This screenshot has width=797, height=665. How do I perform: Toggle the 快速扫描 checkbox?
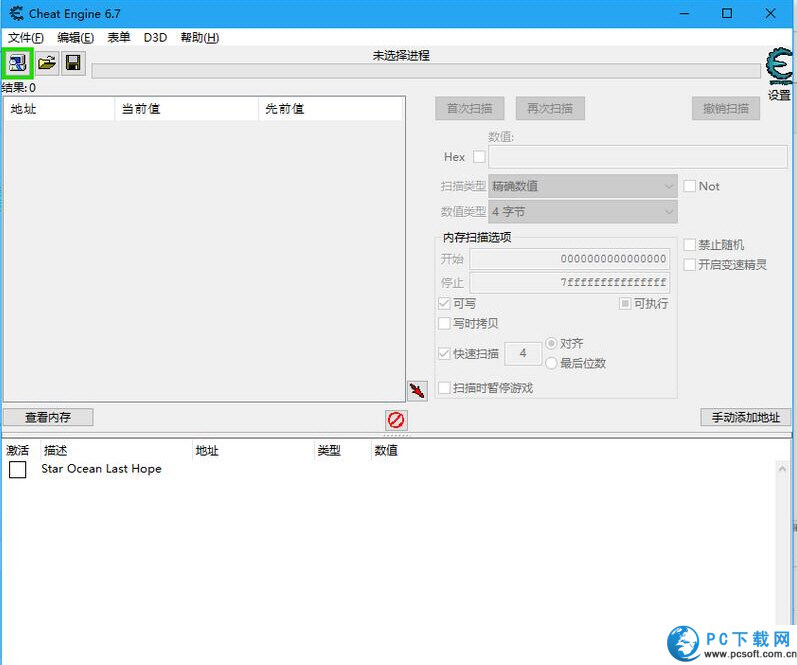point(444,353)
